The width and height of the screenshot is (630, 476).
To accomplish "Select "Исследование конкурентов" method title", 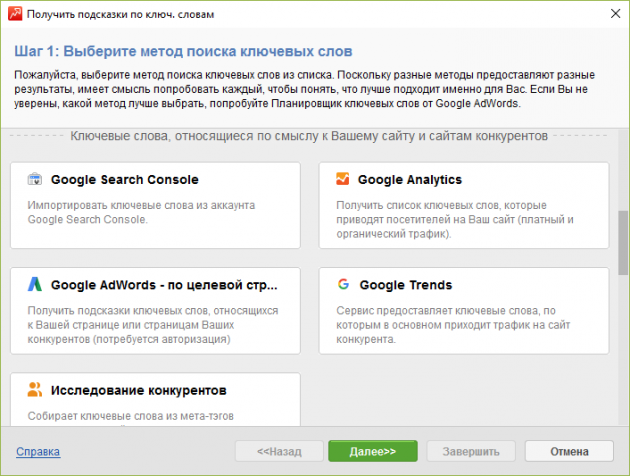I will [x=139, y=389].
